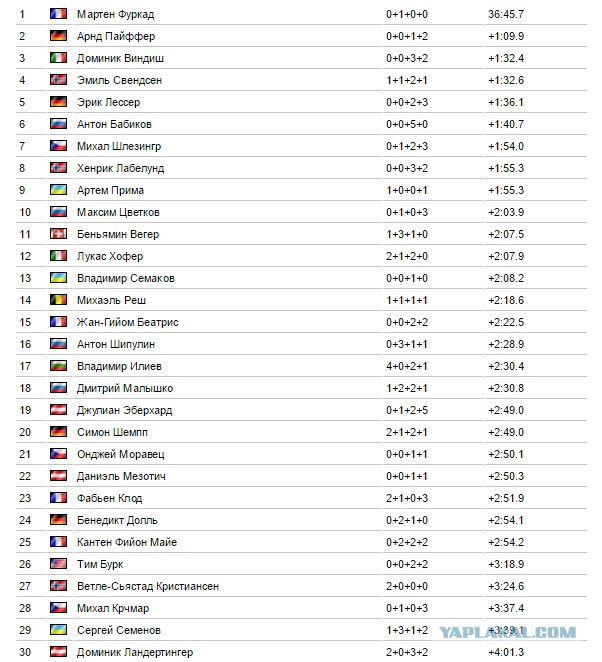This screenshot has height=662, width=602.
Task: Click winning time 36:45.7
Action: coord(506,14)
